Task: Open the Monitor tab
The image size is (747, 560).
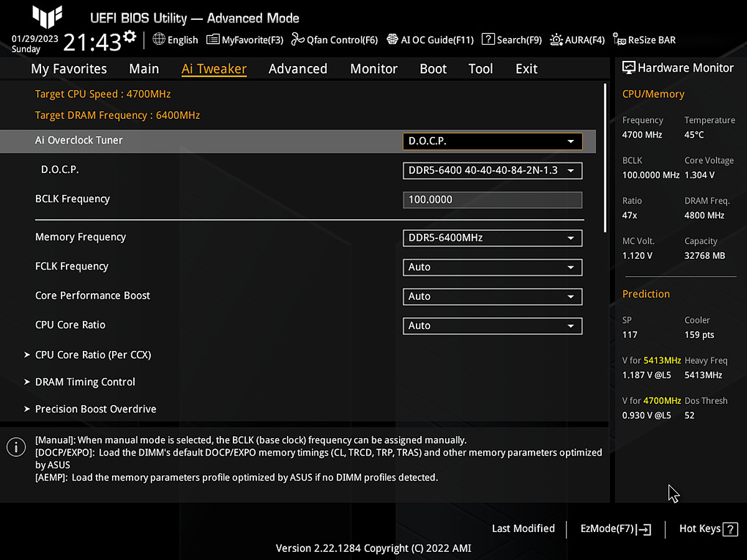Action: pos(374,69)
